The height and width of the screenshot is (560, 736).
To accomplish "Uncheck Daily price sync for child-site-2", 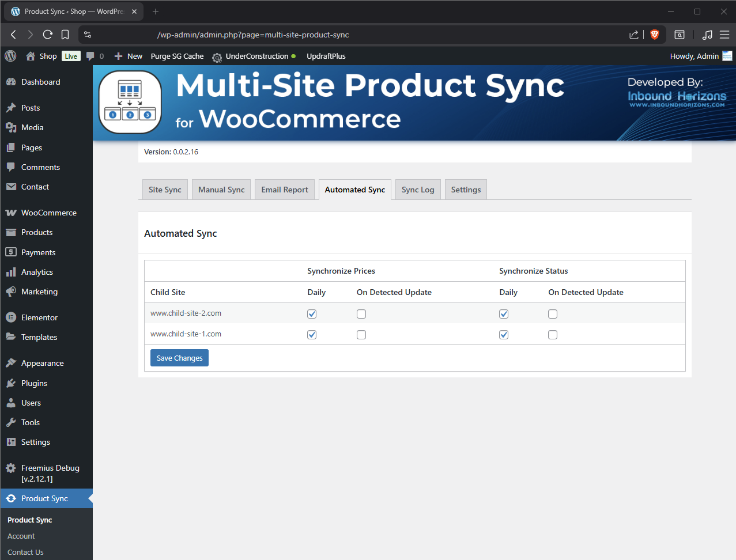I will [x=312, y=314].
